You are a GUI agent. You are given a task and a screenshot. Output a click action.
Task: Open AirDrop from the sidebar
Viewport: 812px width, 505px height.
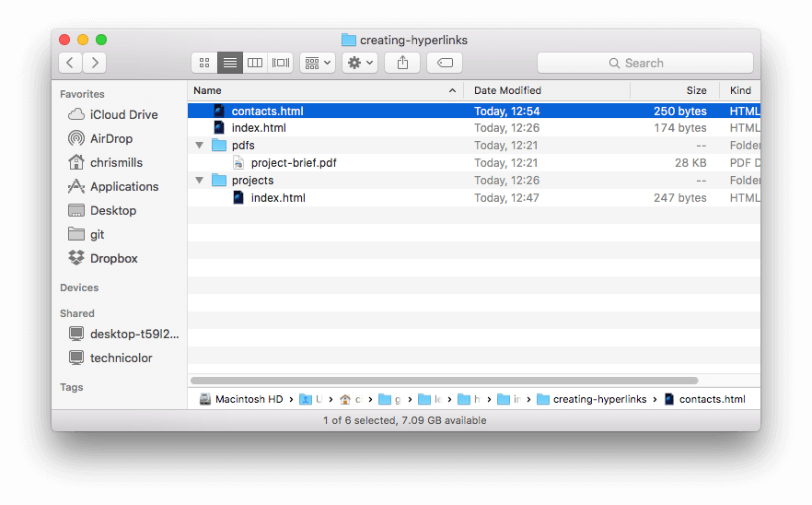[x=110, y=138]
